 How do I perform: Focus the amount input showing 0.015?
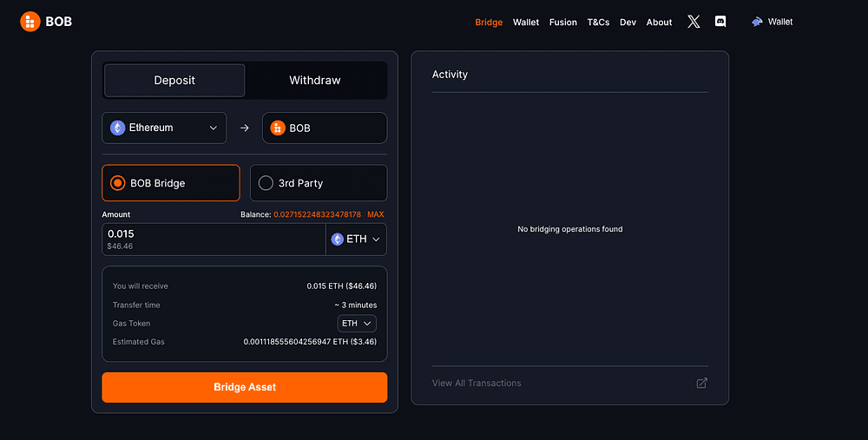tap(214, 240)
